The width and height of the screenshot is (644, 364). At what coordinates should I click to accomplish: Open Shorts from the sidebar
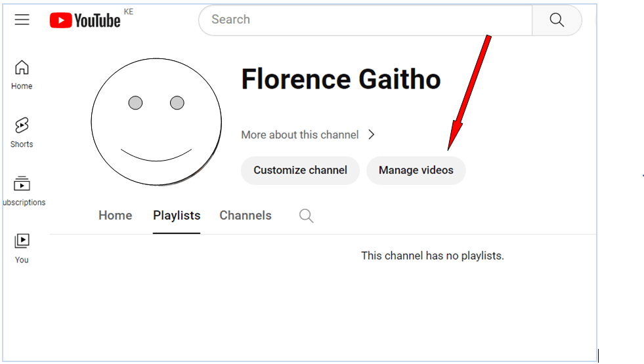click(22, 132)
